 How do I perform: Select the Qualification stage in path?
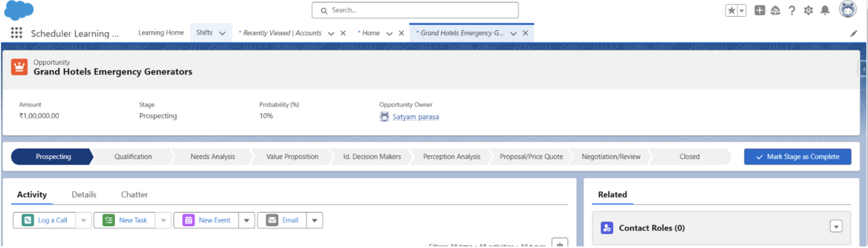point(133,157)
